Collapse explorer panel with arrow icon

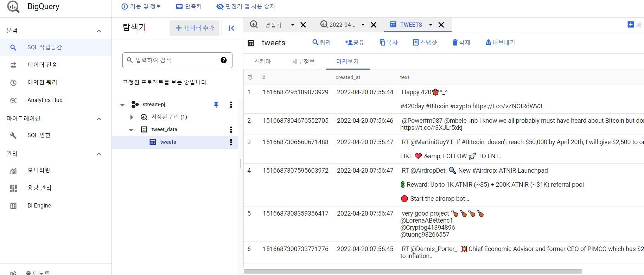pos(231,28)
